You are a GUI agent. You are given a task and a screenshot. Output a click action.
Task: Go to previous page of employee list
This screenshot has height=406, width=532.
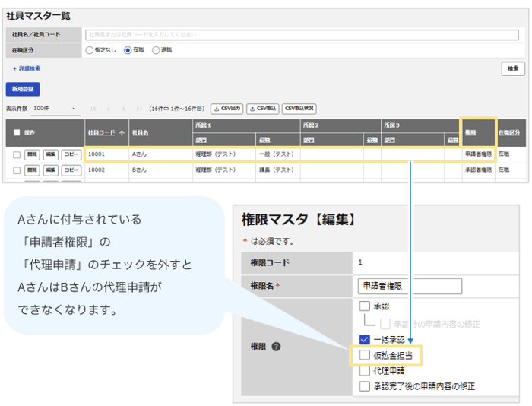pos(109,109)
